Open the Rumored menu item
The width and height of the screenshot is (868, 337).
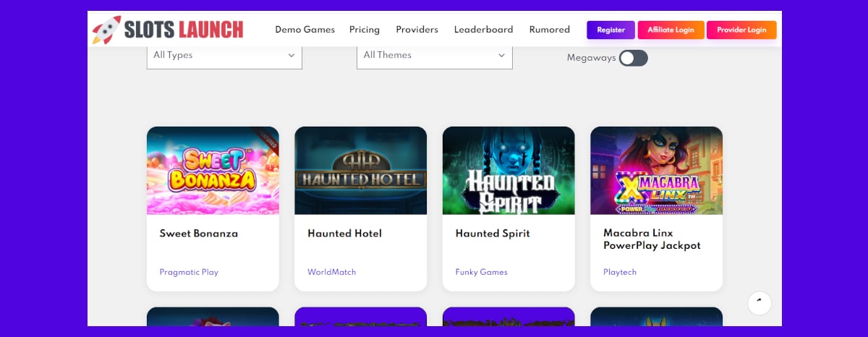point(549,30)
